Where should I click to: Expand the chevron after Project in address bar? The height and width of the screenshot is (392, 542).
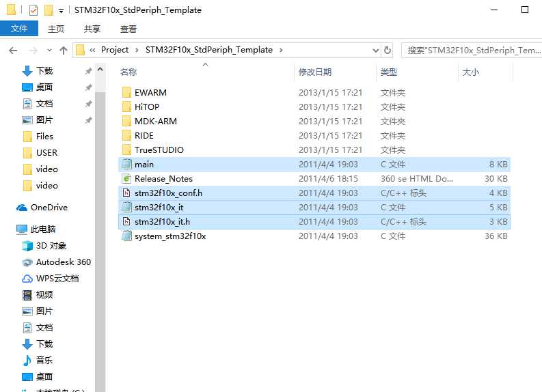137,51
